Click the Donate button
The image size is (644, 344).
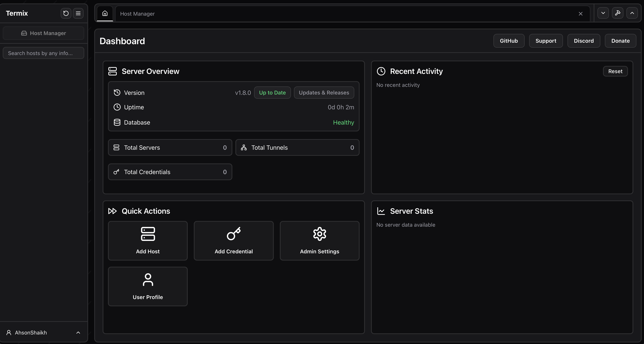coord(620,41)
